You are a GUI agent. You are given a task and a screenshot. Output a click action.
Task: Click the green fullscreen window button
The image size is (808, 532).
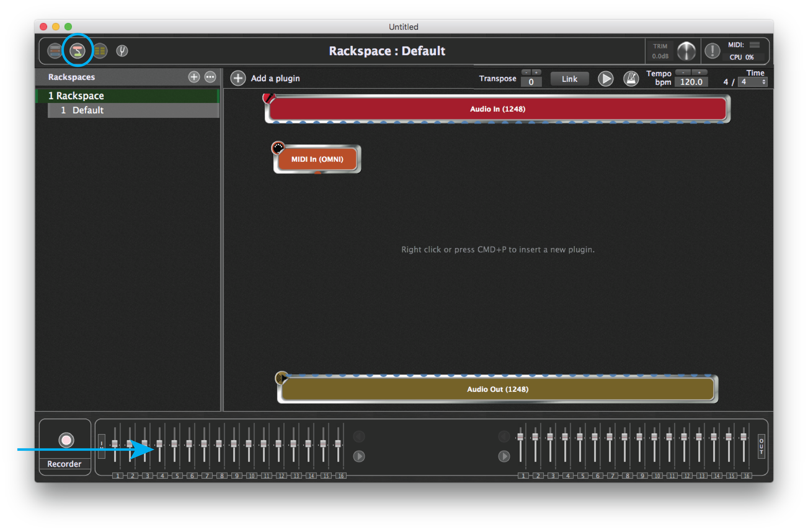point(68,26)
